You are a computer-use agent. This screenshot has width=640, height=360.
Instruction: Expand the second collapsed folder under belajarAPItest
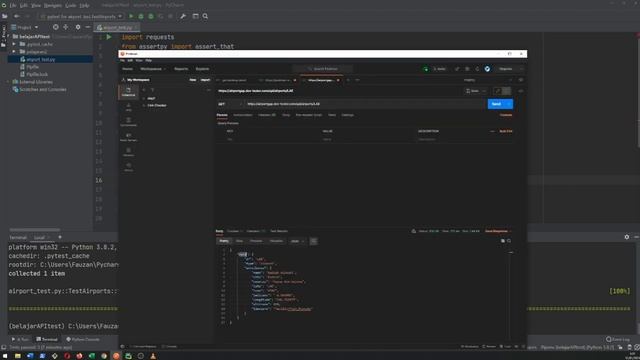(14, 52)
